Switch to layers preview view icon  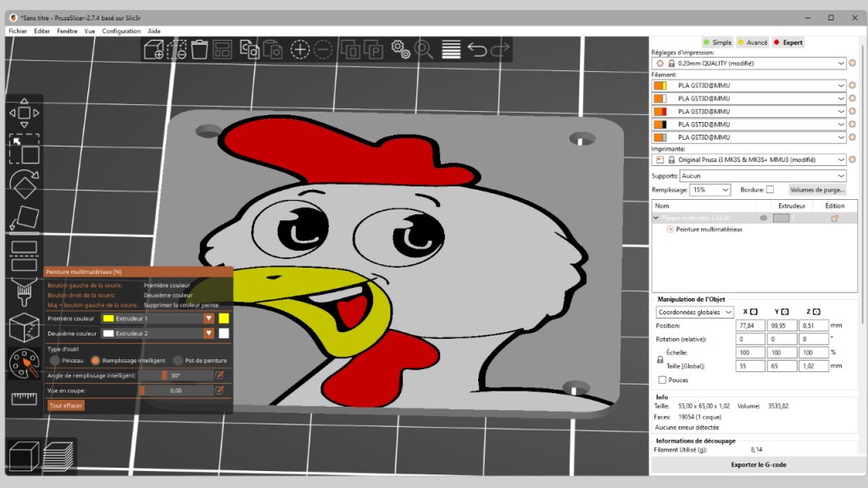[x=58, y=457]
